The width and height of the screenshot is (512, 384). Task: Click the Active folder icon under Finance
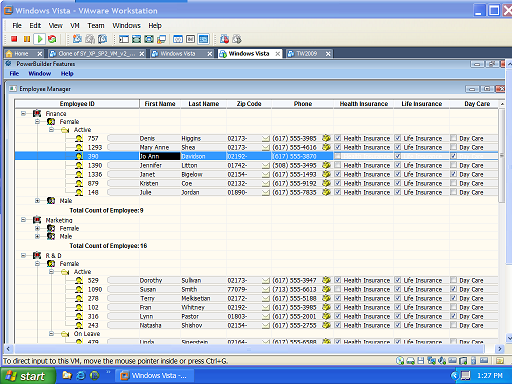tap(65, 130)
